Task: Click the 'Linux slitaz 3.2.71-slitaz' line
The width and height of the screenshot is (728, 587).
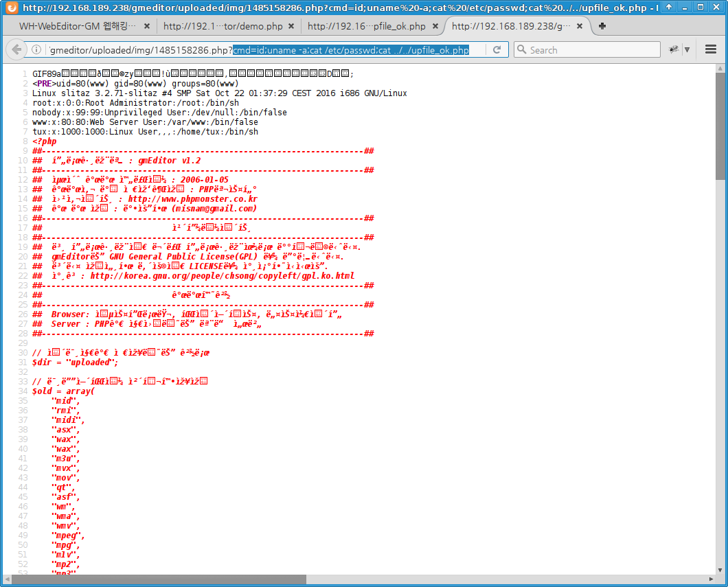Action: [220, 93]
